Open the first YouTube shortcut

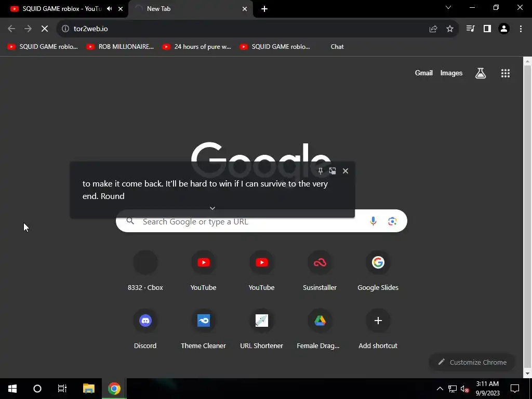203,271
